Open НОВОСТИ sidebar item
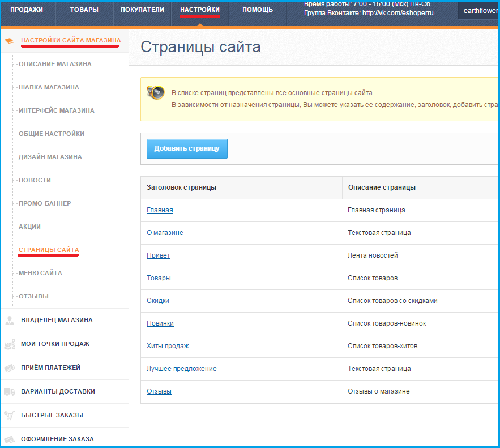The width and height of the screenshot is (500, 448). click(x=35, y=180)
